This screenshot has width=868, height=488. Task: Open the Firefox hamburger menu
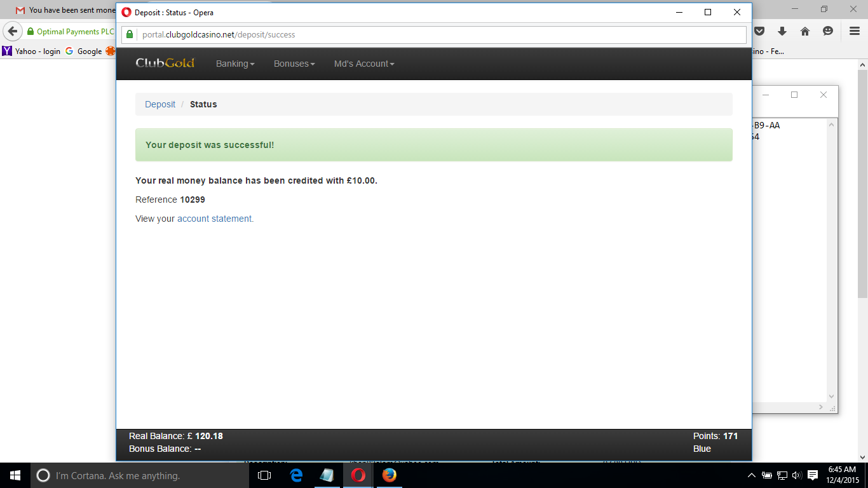click(855, 31)
